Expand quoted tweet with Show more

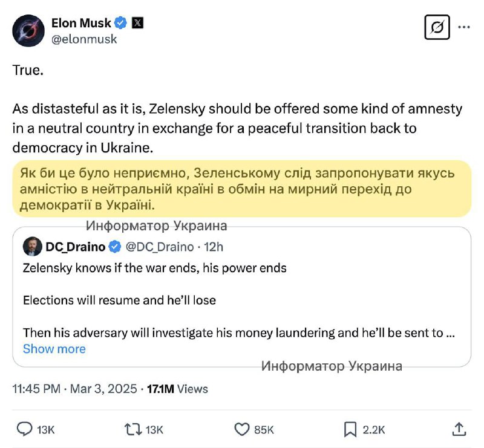tap(54, 349)
